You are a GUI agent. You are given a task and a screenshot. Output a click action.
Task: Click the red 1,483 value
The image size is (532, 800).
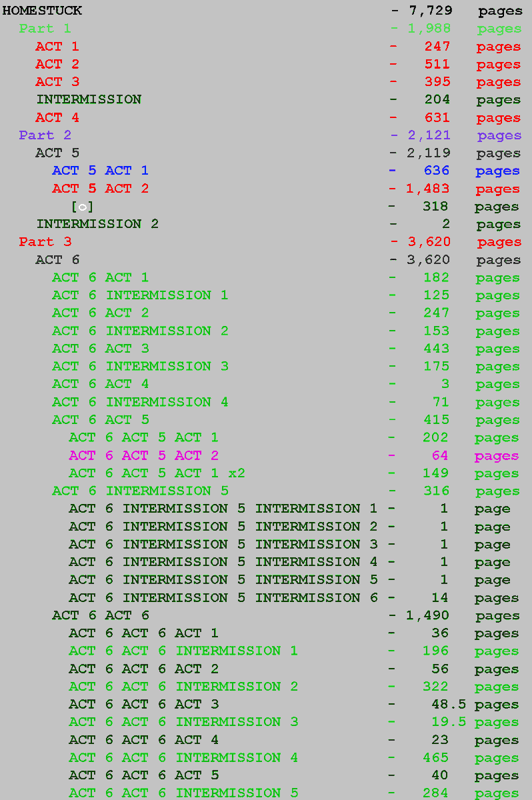click(x=428, y=189)
